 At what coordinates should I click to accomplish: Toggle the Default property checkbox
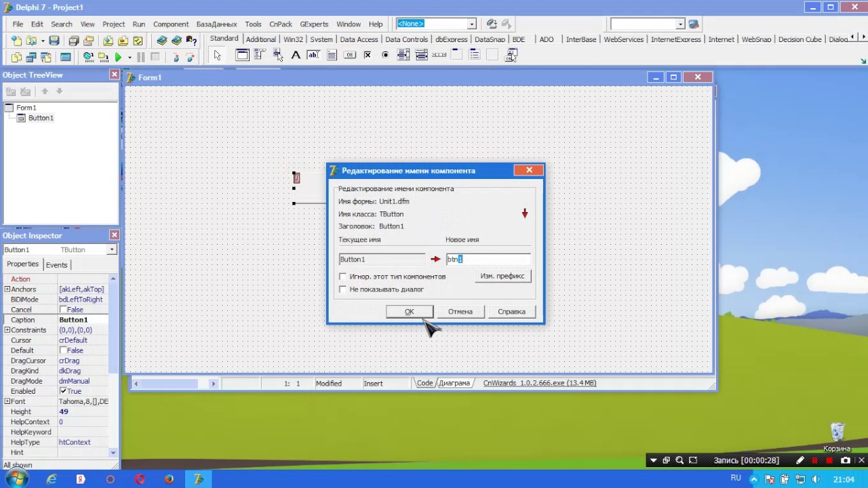63,350
